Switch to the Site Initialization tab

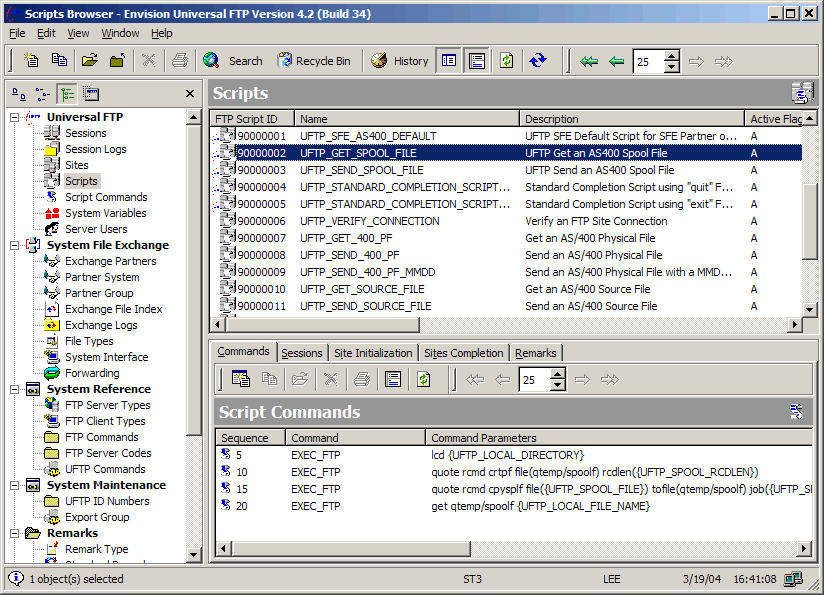(373, 353)
